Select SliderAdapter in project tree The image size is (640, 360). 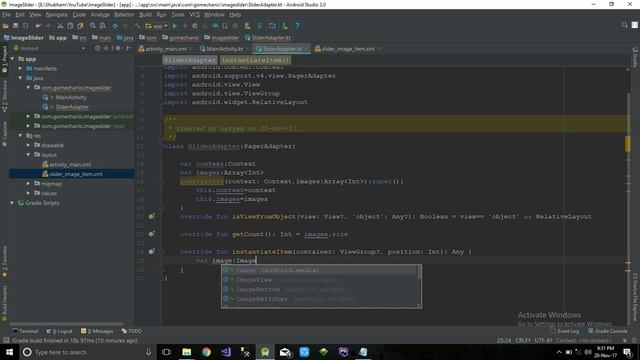coord(72,107)
